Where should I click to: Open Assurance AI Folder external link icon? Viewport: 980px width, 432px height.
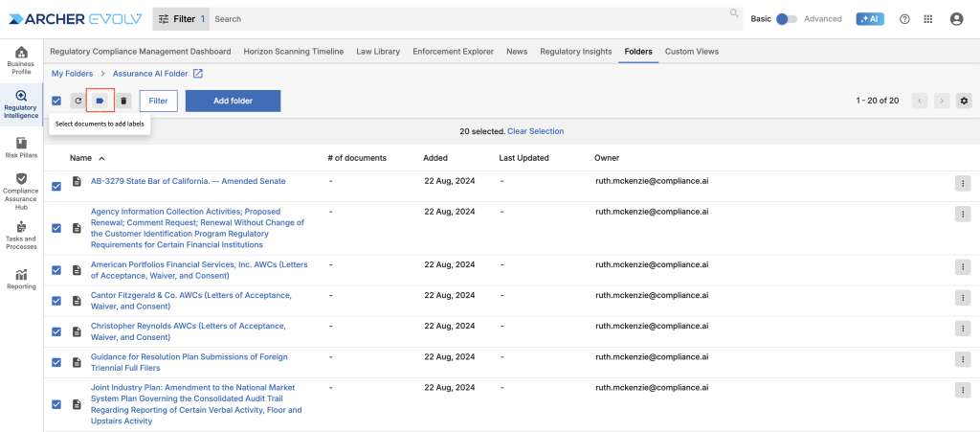198,74
